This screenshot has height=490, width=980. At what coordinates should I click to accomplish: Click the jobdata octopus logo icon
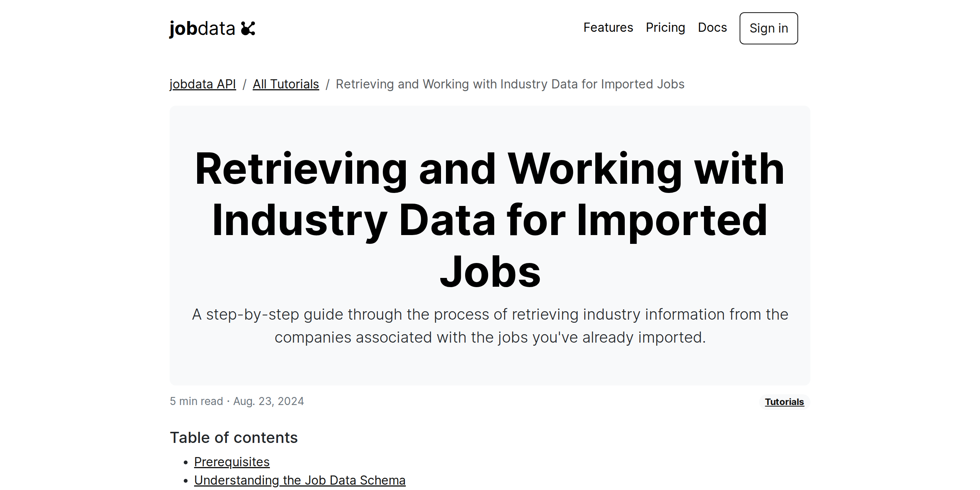[x=249, y=28]
